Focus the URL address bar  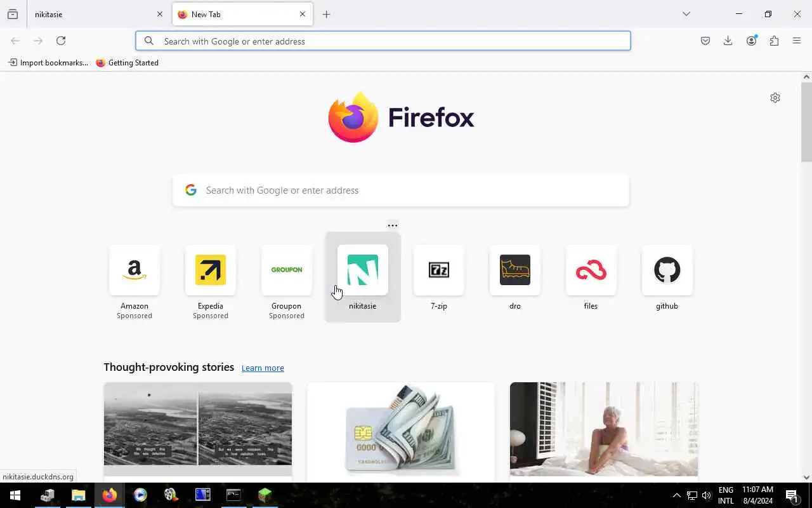[383, 41]
